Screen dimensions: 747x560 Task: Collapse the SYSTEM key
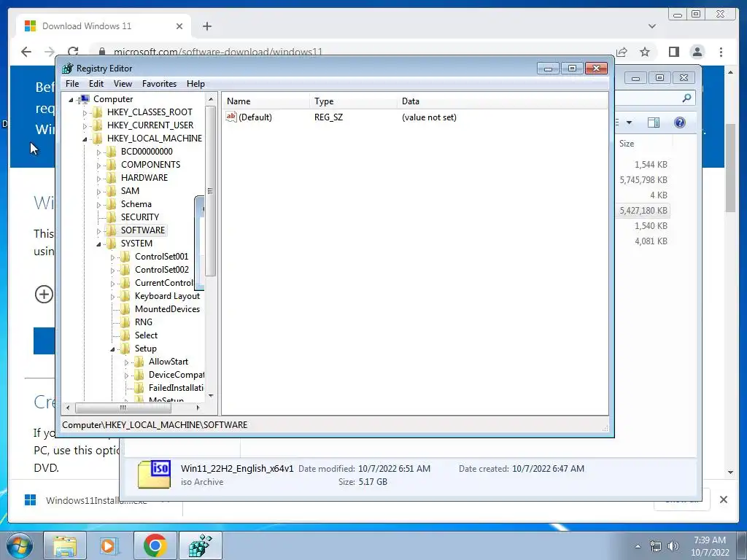(x=98, y=244)
